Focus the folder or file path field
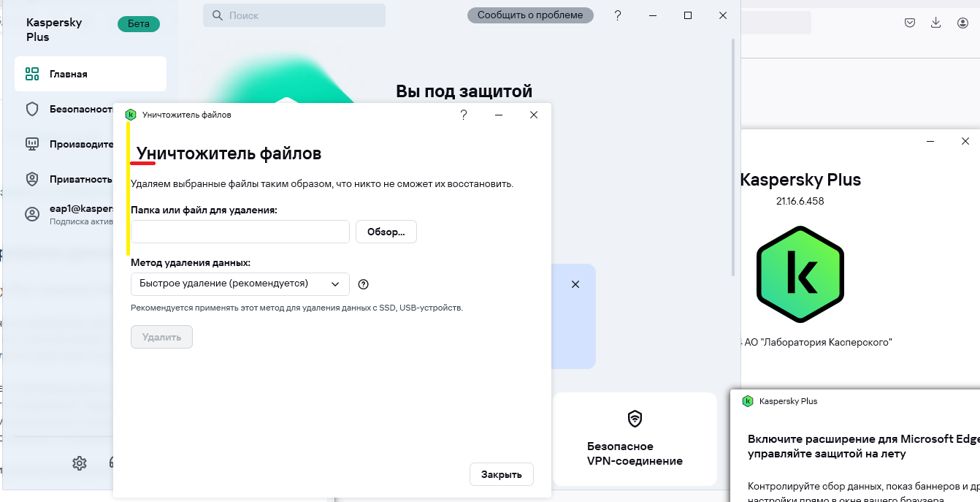 point(240,232)
